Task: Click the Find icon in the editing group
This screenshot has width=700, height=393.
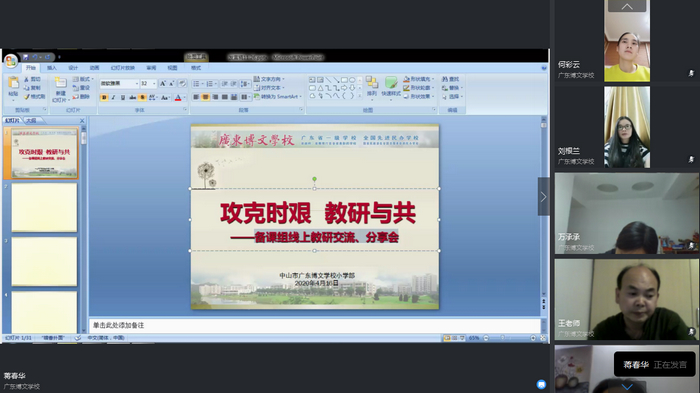Action: point(450,79)
